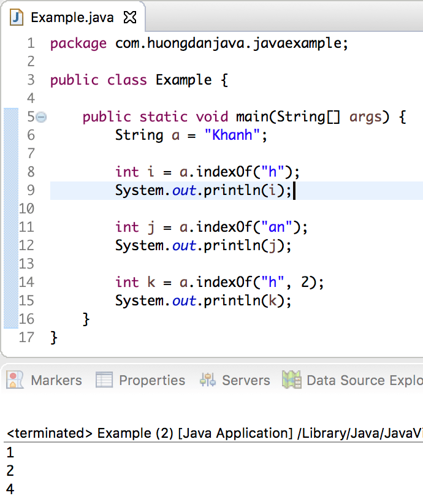423x504 pixels.
Task: Click the Data Source Explorer icon
Action: tap(292, 380)
